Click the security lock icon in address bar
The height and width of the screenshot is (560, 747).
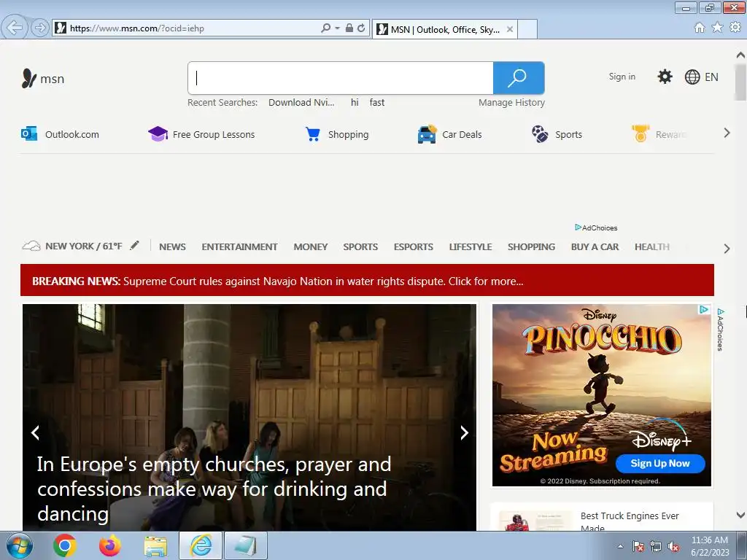(349, 28)
